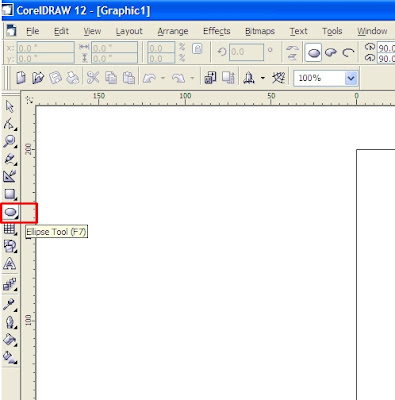
Task: Select the Pick tool arrow
Action: point(10,107)
